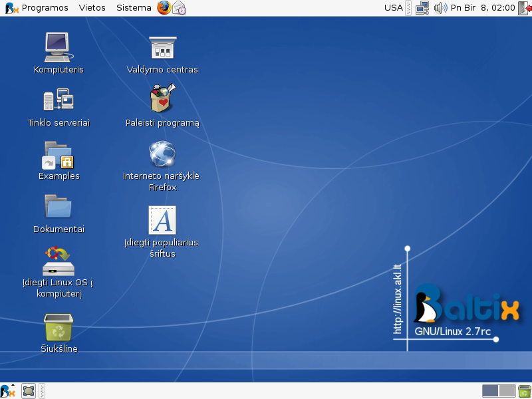
Task: Click Paleisti programą launcher icon
Action: coord(162,100)
